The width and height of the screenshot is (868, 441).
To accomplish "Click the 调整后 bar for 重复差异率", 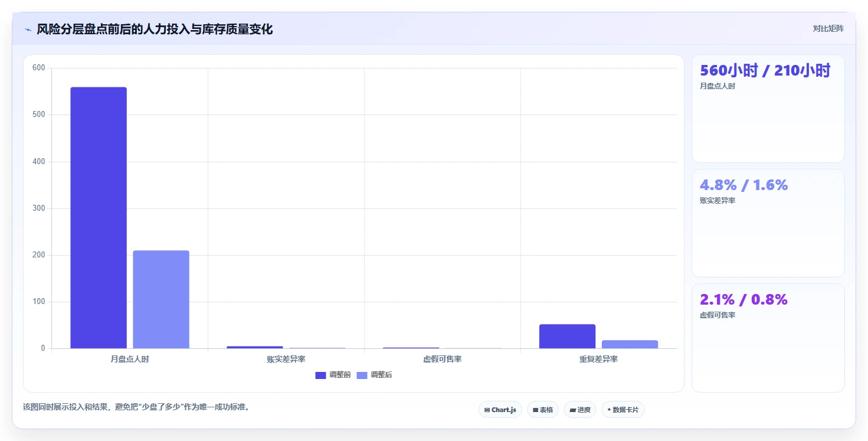I will [630, 344].
